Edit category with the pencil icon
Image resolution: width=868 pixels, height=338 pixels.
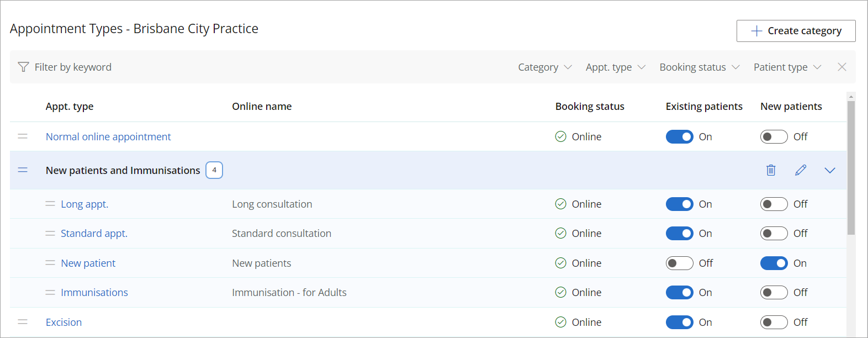click(x=801, y=170)
